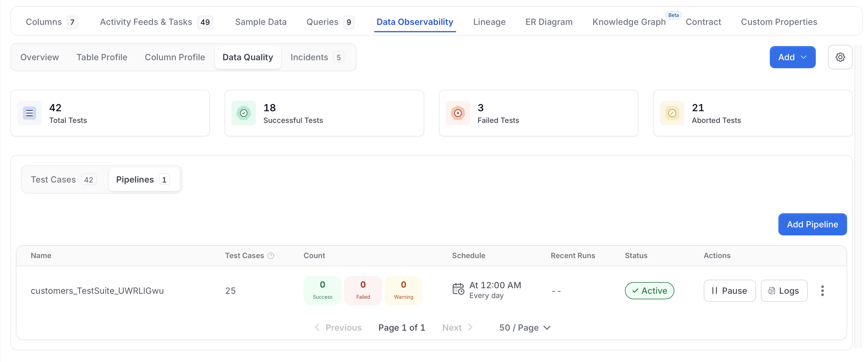The image size is (868, 362).
Task: Switch to the Contract tab
Action: pyautogui.click(x=703, y=22)
